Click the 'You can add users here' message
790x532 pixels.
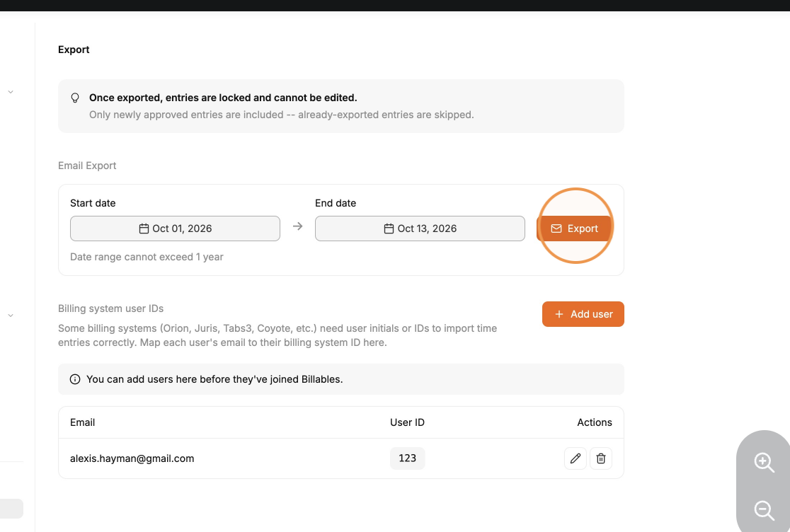tap(214, 379)
